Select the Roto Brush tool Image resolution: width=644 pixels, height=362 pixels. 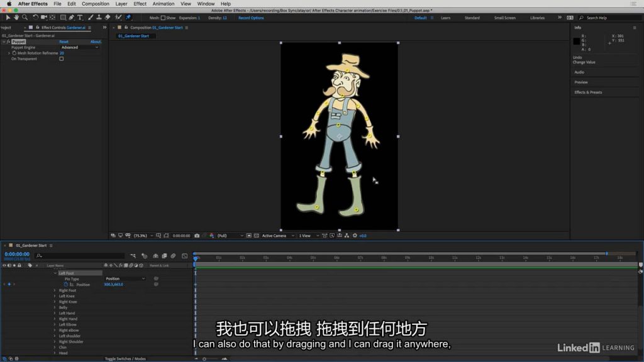tap(118, 17)
